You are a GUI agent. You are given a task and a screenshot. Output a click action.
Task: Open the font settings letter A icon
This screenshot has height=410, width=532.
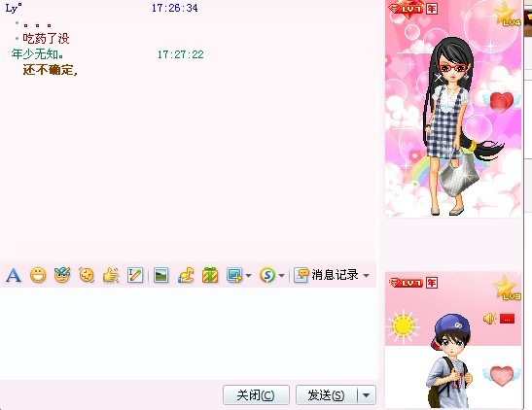pyautogui.click(x=14, y=275)
